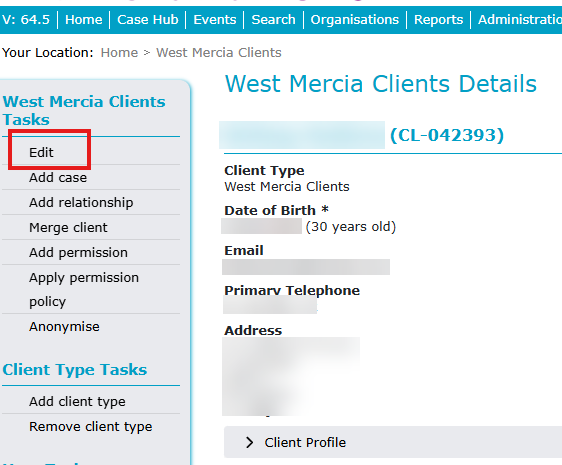Screen dimensions: 562x465
Task: Open the Home menu item
Action: pos(84,19)
